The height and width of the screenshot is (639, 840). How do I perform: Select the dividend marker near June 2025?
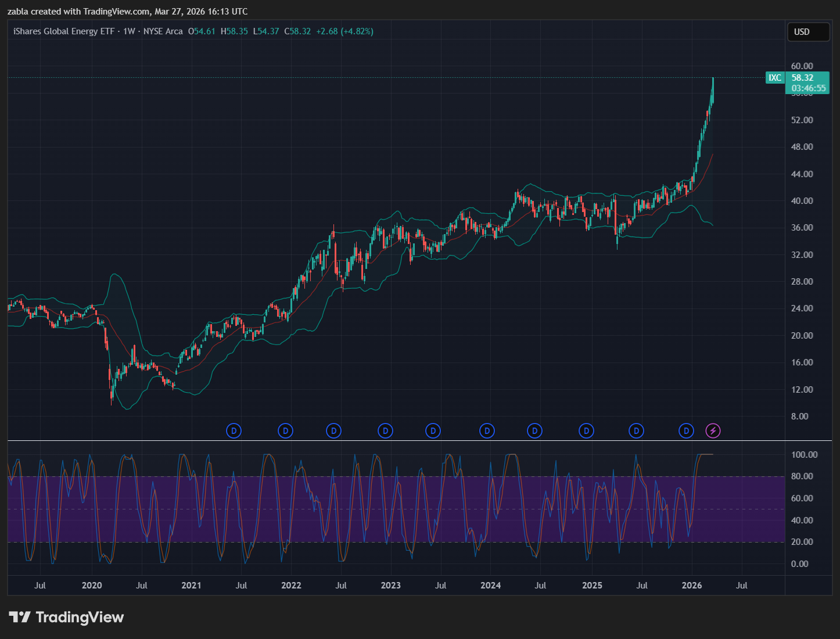(636, 431)
